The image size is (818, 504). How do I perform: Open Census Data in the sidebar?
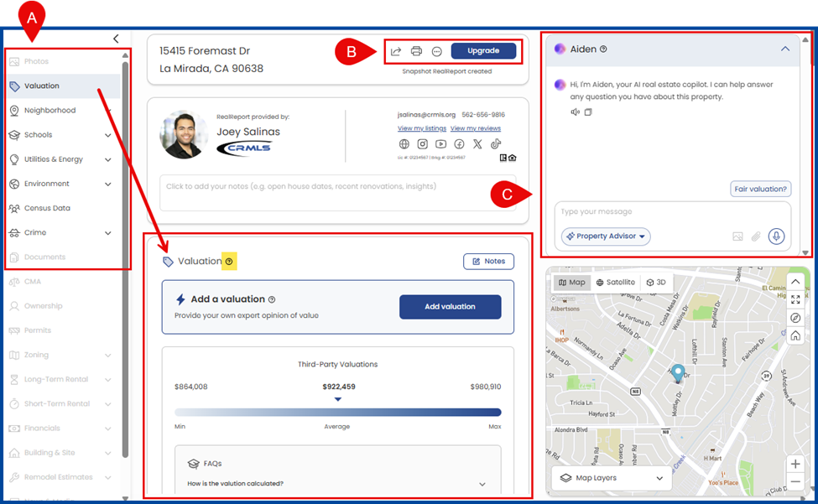coord(47,208)
